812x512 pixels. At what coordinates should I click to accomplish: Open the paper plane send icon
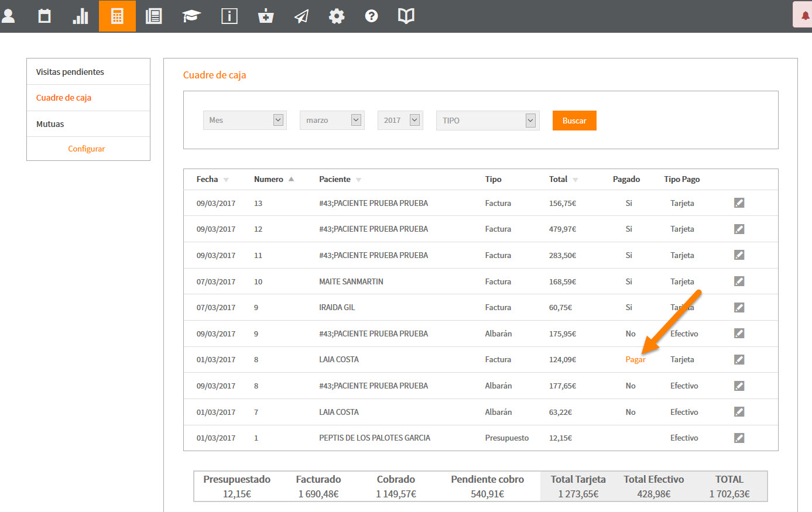point(301,16)
